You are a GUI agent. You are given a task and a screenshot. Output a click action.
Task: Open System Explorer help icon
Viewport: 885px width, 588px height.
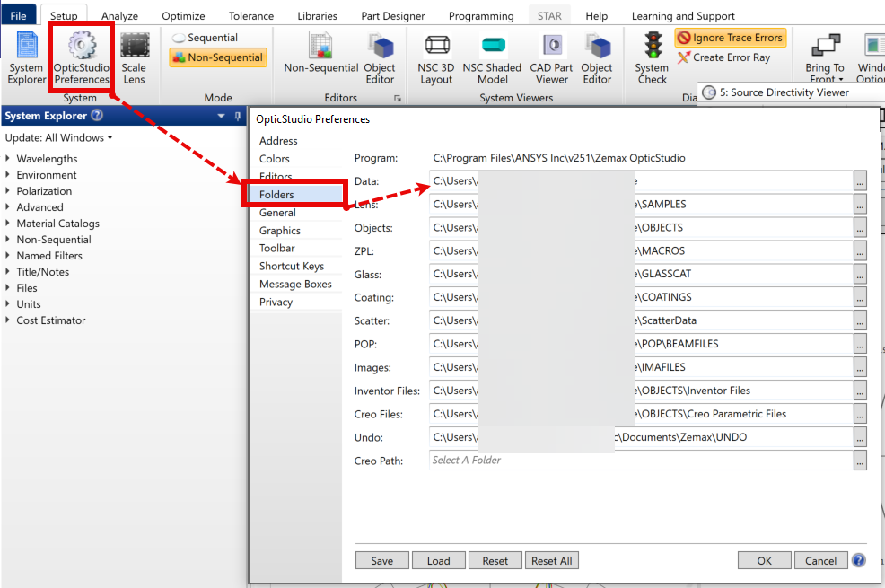[97, 115]
